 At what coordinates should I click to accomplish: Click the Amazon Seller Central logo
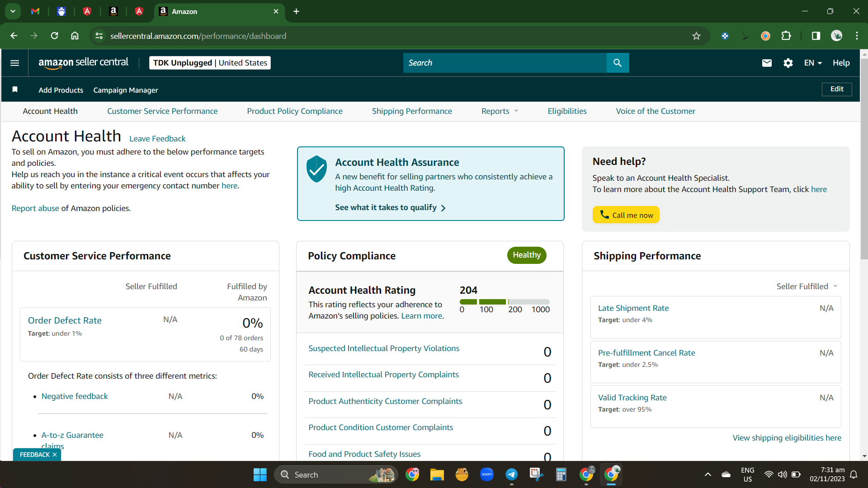tap(83, 63)
